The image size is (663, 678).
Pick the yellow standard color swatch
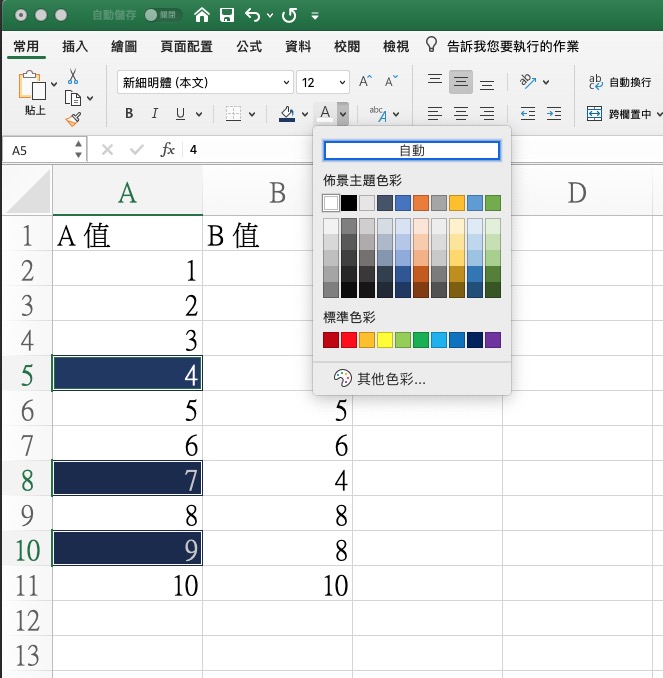click(x=384, y=341)
